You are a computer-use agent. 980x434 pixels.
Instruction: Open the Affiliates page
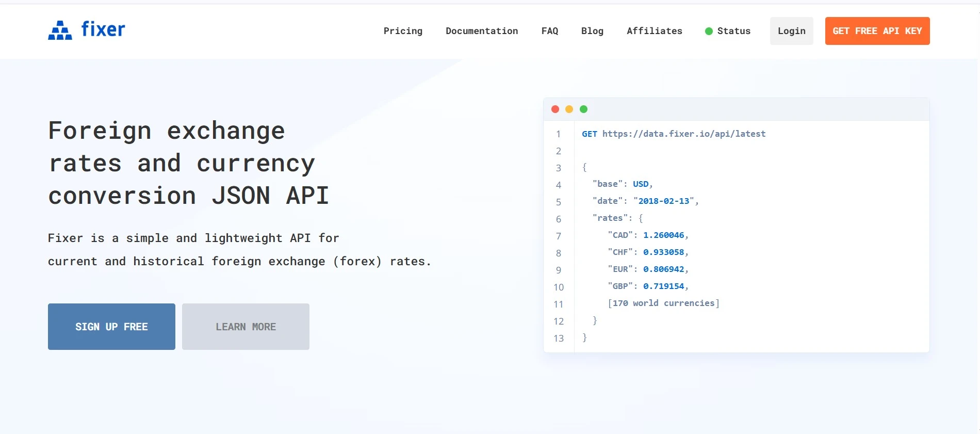(654, 31)
